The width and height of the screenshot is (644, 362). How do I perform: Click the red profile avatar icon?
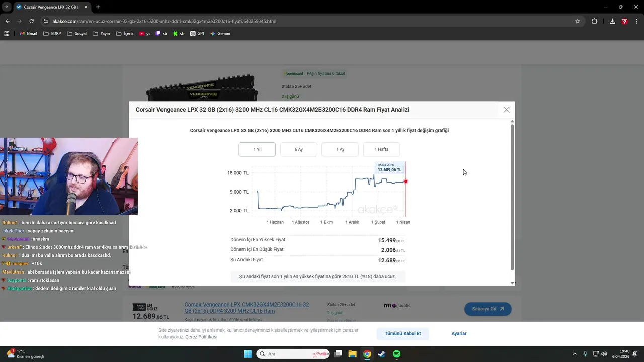[x=625, y=21]
